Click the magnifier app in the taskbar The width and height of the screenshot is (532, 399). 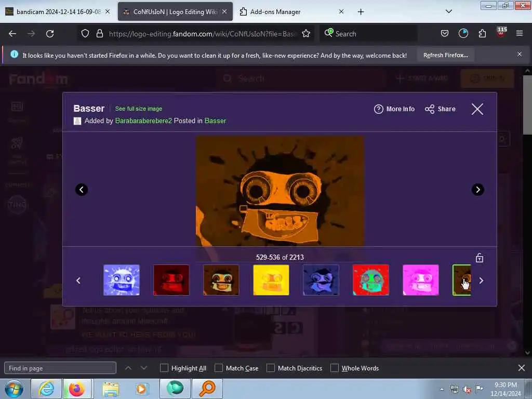(207, 389)
